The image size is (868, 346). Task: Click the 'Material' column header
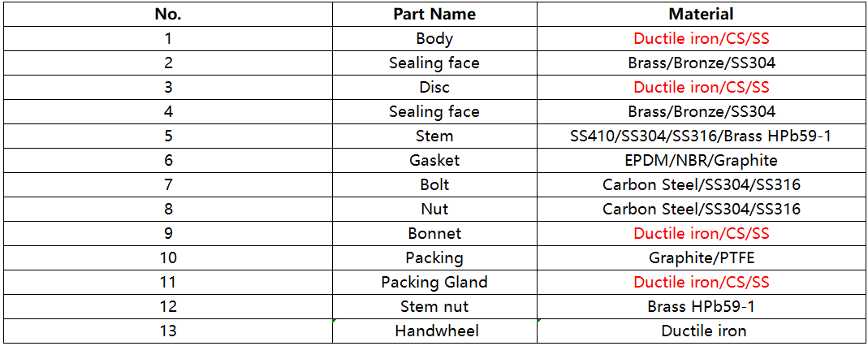coord(701,14)
